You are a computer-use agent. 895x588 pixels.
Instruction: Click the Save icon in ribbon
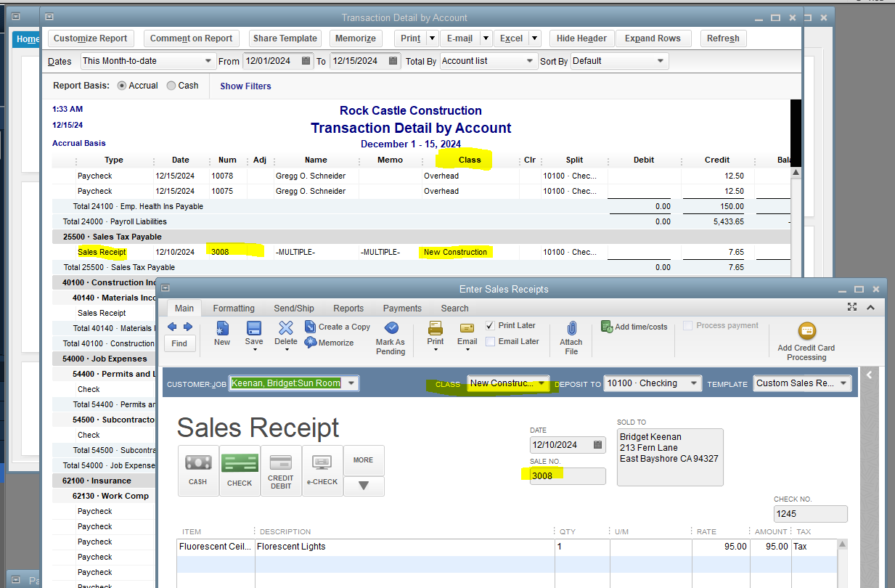[x=254, y=329]
